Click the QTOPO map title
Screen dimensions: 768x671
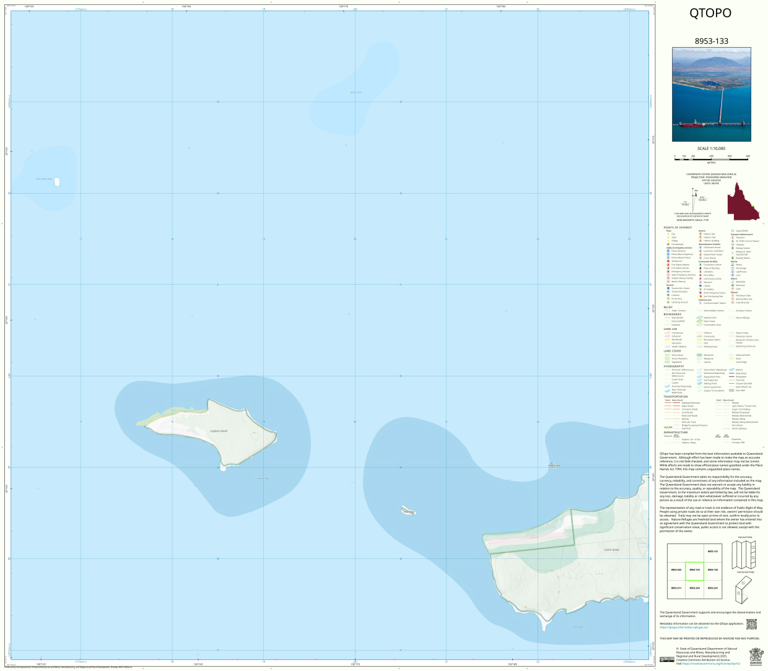click(710, 13)
